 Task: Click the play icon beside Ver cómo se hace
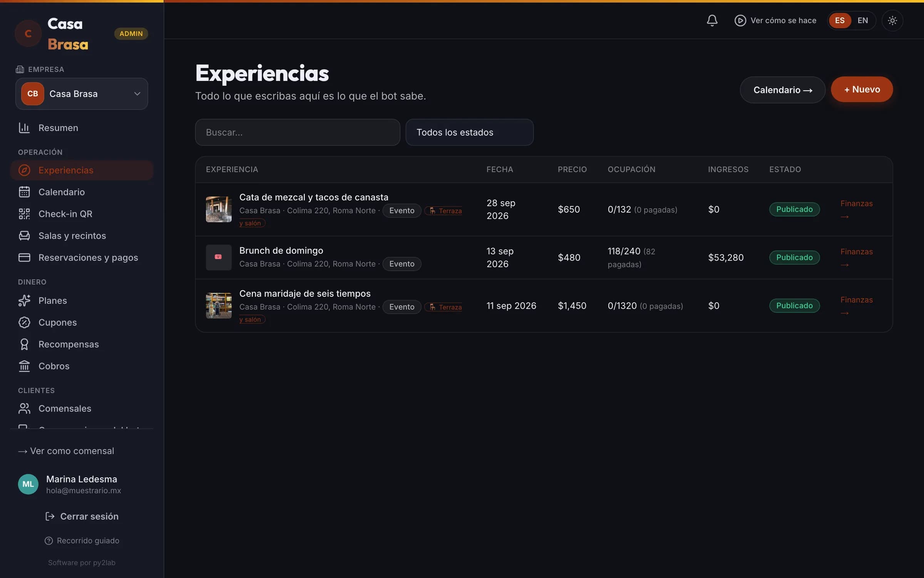pyautogui.click(x=740, y=20)
